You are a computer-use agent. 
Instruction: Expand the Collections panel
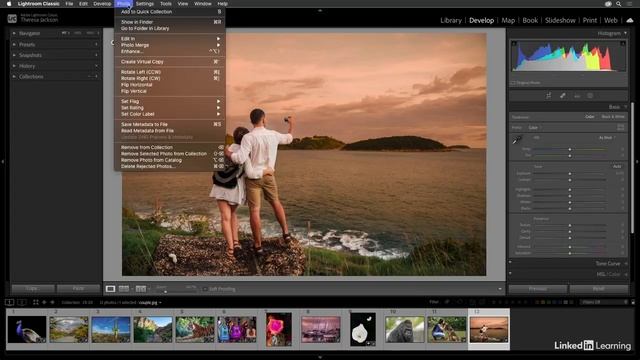[x=14, y=76]
